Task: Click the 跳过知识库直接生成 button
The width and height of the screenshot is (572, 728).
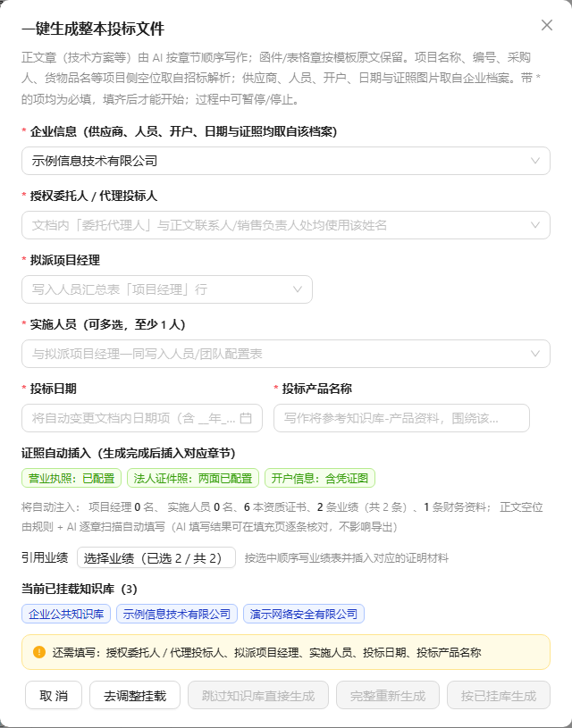Action: [x=258, y=696]
